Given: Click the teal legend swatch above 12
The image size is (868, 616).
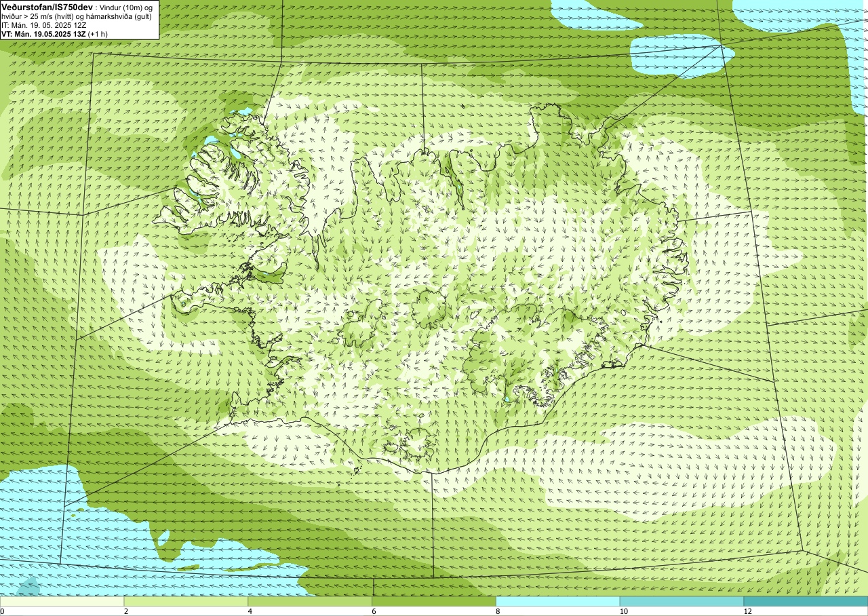Looking at the screenshot, I should tap(806, 601).
